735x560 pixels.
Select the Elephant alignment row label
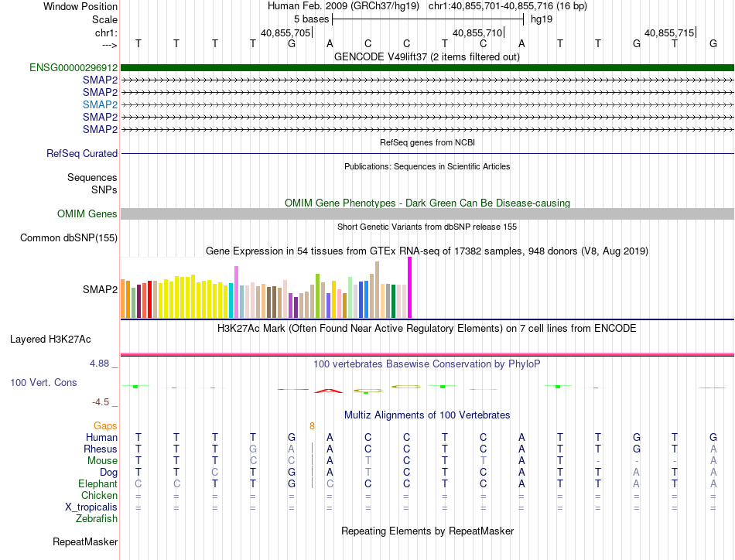[x=97, y=483]
